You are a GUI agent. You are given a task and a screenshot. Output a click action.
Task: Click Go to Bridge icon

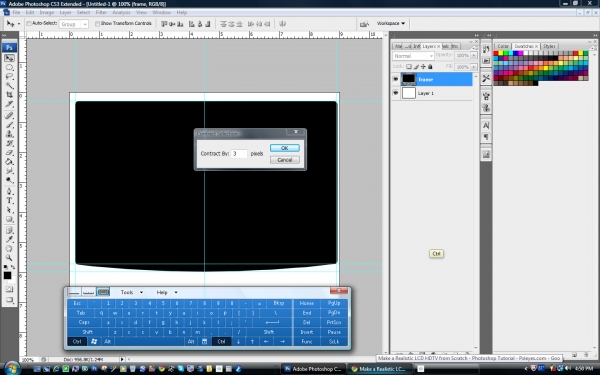364,24
